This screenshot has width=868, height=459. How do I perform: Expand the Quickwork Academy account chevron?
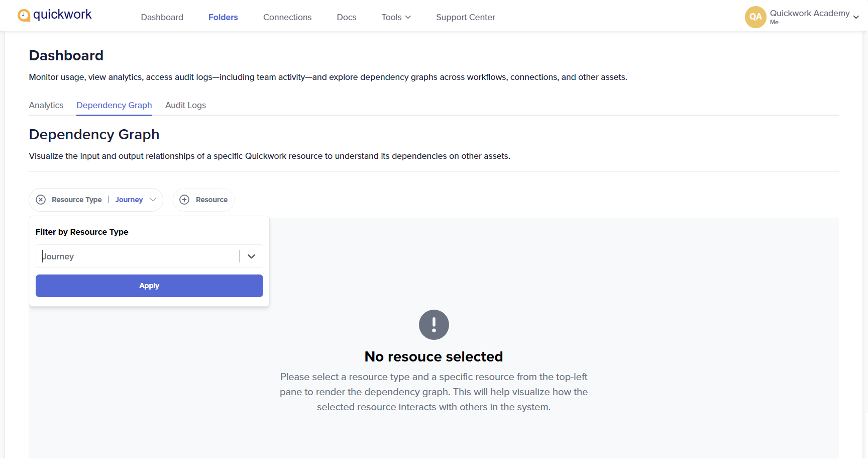pyautogui.click(x=856, y=17)
